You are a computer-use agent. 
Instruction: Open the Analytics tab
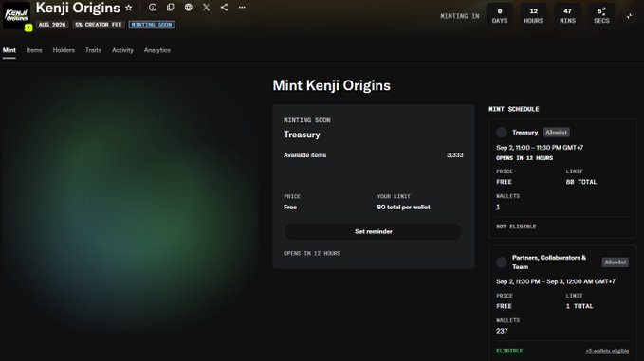coord(156,50)
